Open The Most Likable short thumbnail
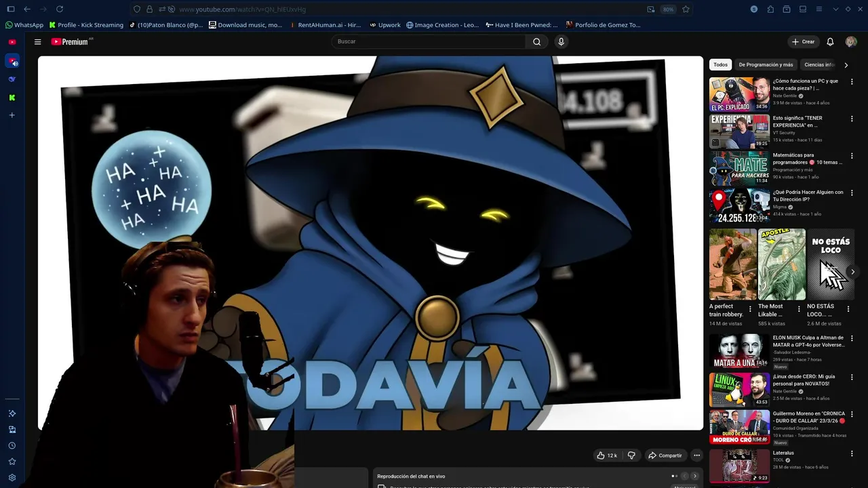This screenshot has height=488, width=868. pos(782,264)
